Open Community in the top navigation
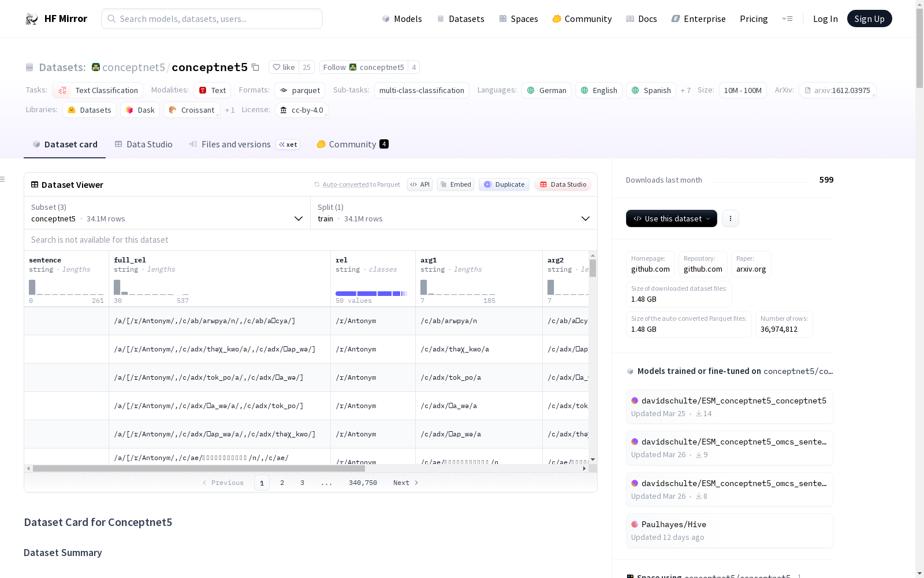924x578 pixels. [582, 18]
